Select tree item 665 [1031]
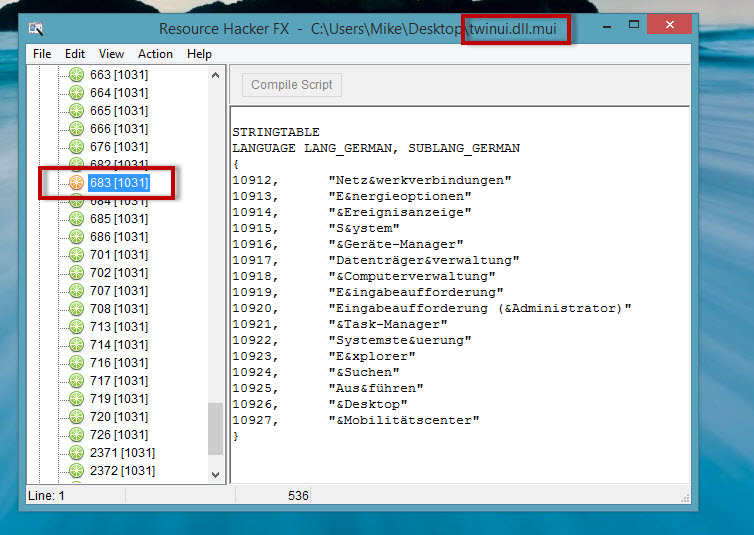 tap(119, 111)
